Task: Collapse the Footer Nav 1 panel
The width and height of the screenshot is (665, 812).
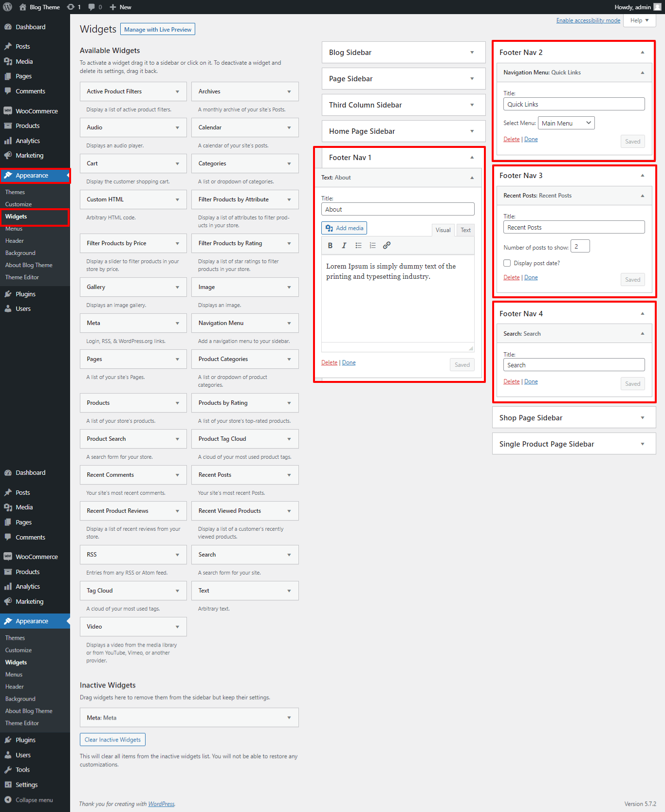Action: point(471,158)
